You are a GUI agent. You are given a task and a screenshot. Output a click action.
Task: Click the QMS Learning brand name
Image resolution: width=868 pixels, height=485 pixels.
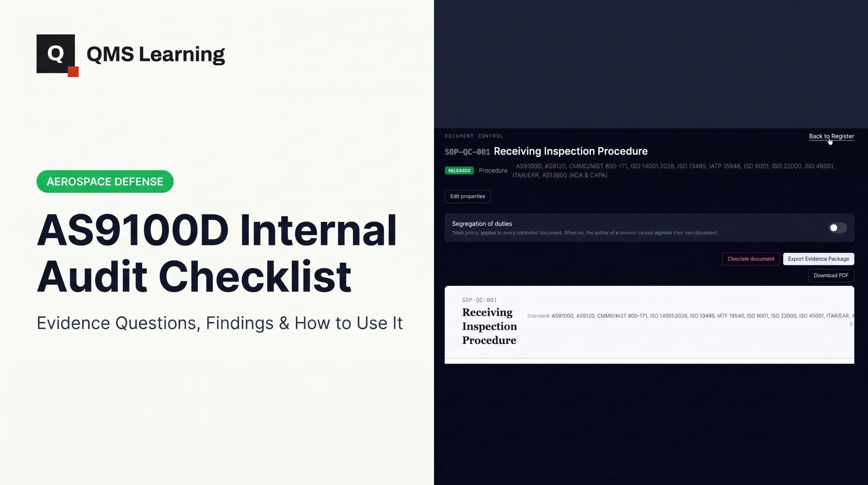pyautogui.click(x=156, y=54)
